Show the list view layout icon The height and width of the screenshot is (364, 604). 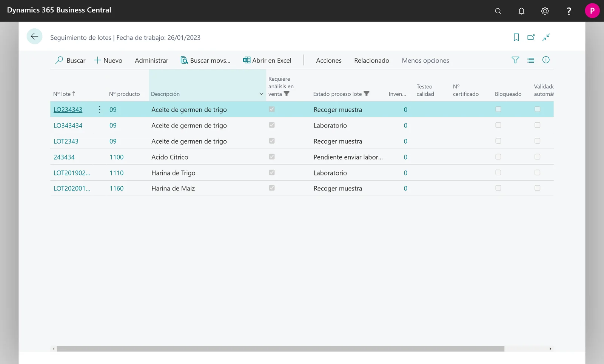[531, 60]
